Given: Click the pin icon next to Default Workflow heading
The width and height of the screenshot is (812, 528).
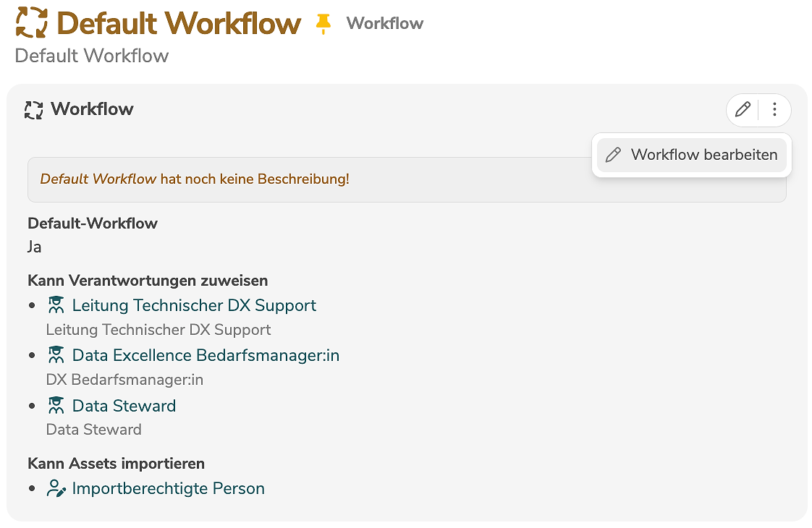Looking at the screenshot, I should coord(323,22).
